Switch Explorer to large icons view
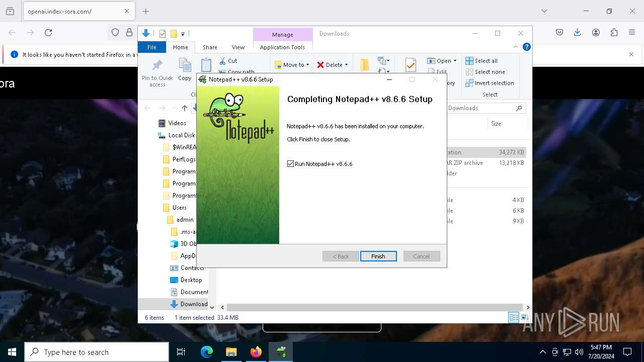Image resolution: width=644 pixels, height=362 pixels. [524, 317]
